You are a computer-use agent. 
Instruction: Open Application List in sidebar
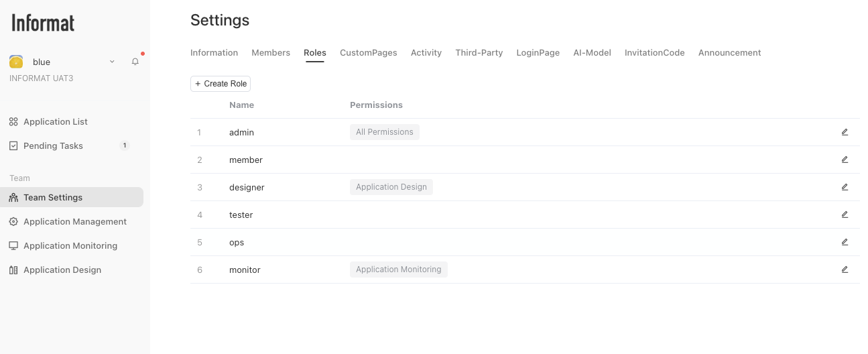(56, 122)
